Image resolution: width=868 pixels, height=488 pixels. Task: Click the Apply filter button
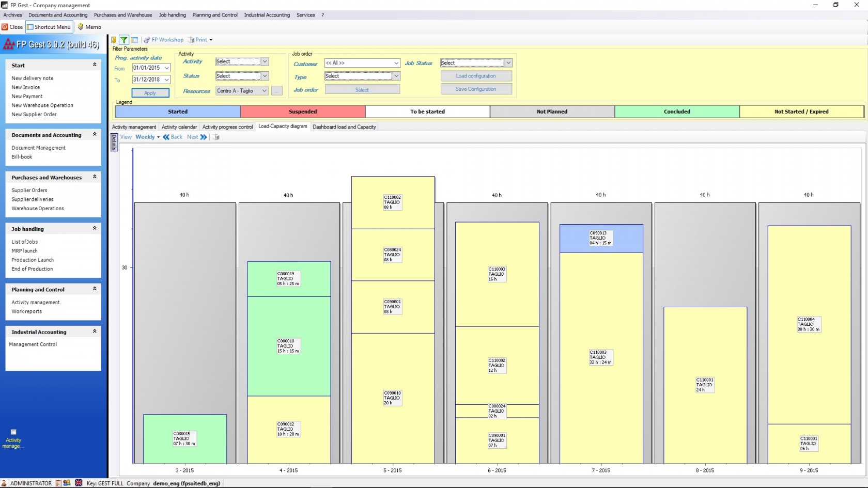click(150, 93)
